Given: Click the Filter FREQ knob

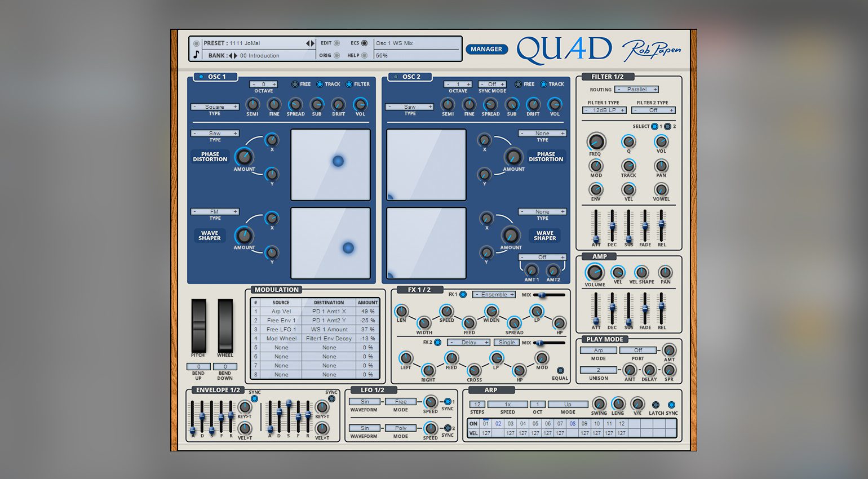Looking at the screenshot, I should pos(596,141).
